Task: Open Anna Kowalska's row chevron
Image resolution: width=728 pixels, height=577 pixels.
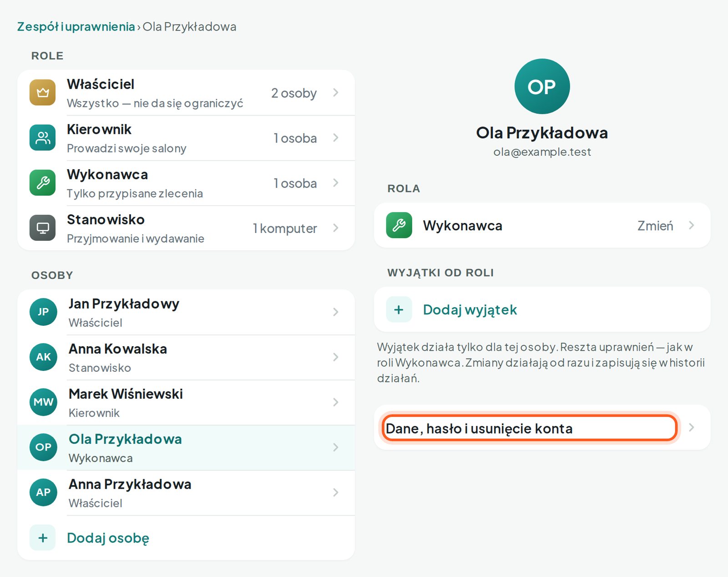Action: [336, 357]
